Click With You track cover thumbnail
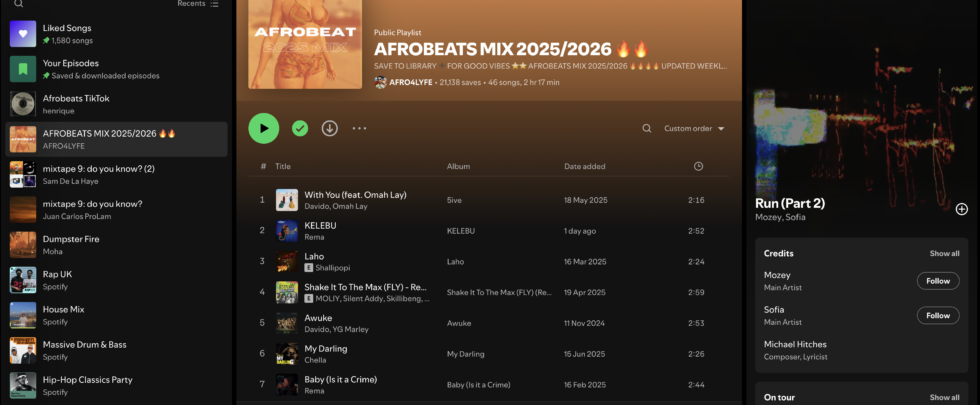Viewport: 980px width, 405px height. pyautogui.click(x=287, y=200)
